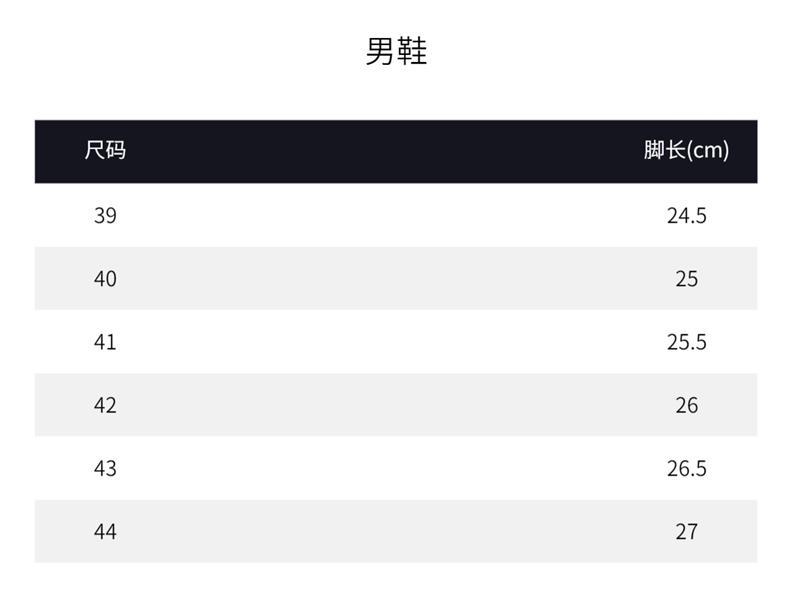
Task: Select size 44 cell
Action: (x=105, y=531)
